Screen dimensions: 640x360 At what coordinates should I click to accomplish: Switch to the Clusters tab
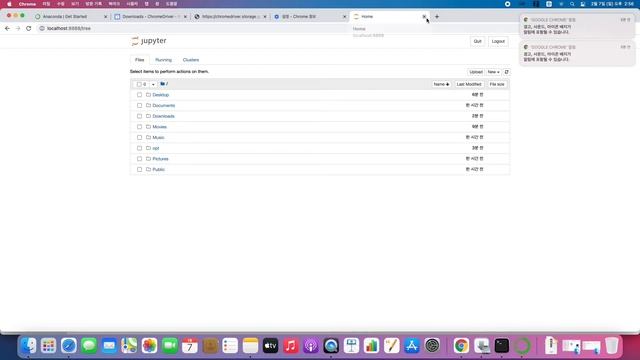pos(191,60)
